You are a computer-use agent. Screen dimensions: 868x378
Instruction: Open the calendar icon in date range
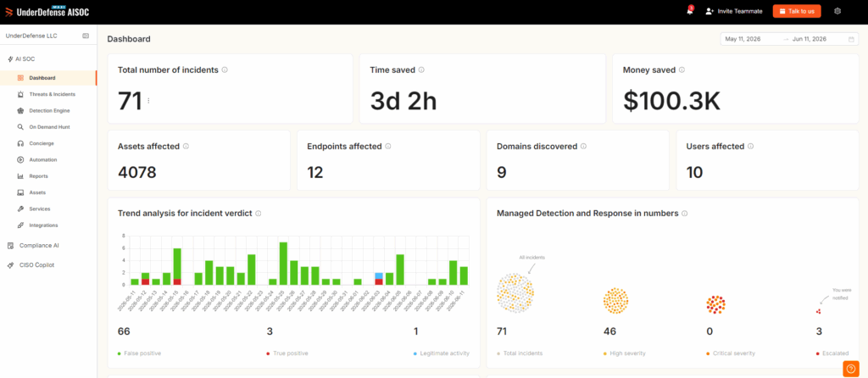(x=851, y=39)
